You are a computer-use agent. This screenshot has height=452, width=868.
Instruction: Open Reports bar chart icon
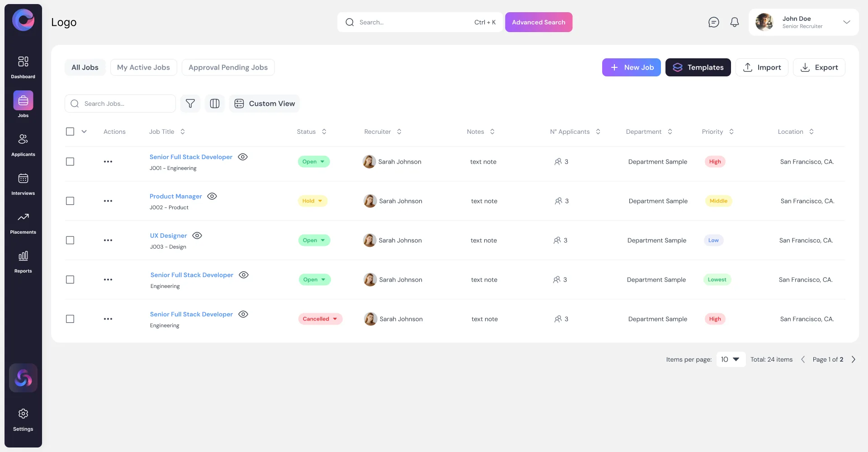click(23, 256)
